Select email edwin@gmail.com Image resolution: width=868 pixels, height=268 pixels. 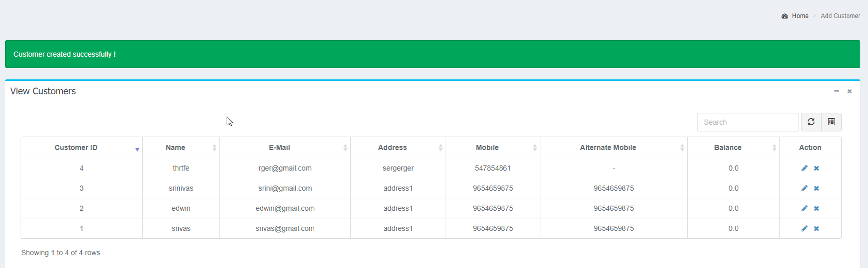pos(285,208)
